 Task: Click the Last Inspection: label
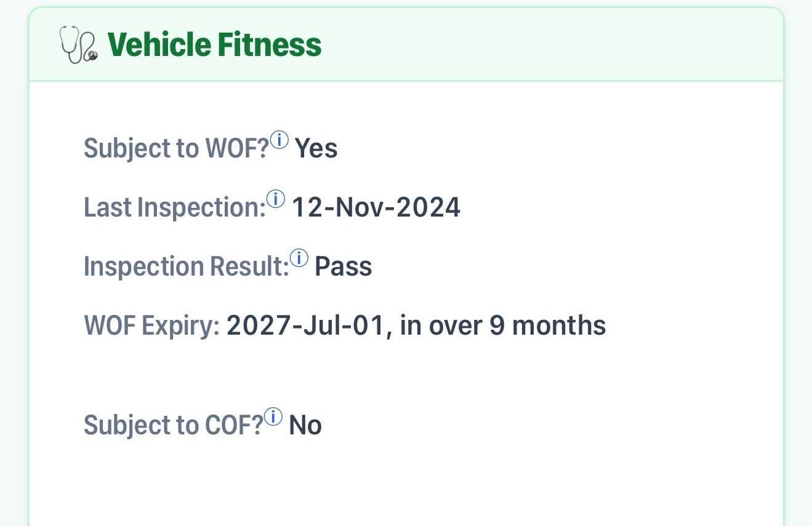pyautogui.click(x=175, y=208)
